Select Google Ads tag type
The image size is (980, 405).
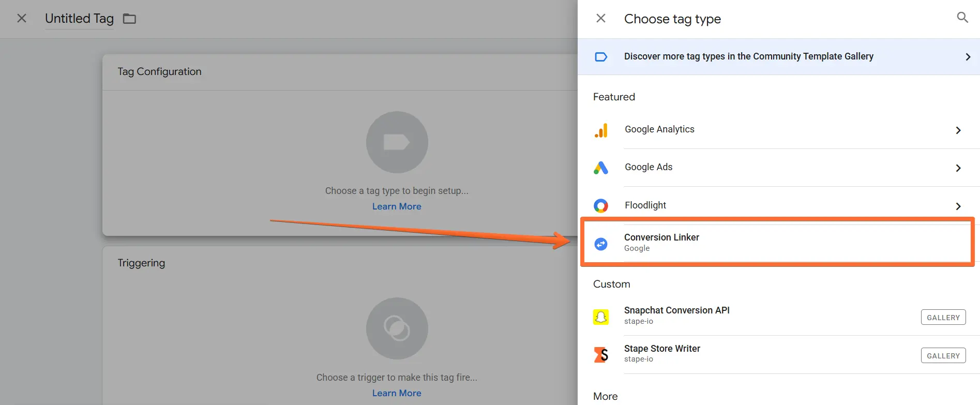coord(779,168)
